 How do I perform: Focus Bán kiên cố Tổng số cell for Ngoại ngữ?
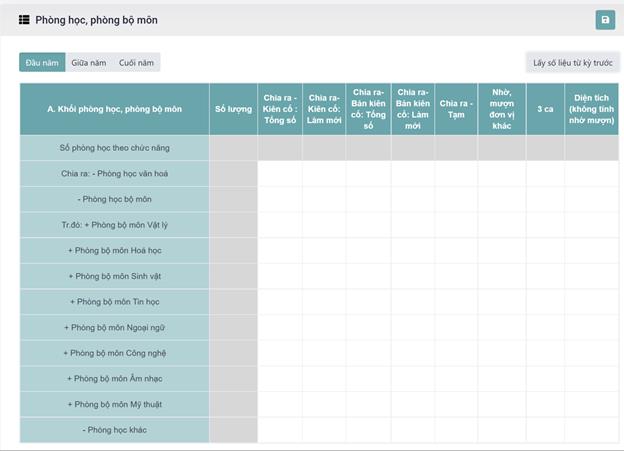[368, 327]
